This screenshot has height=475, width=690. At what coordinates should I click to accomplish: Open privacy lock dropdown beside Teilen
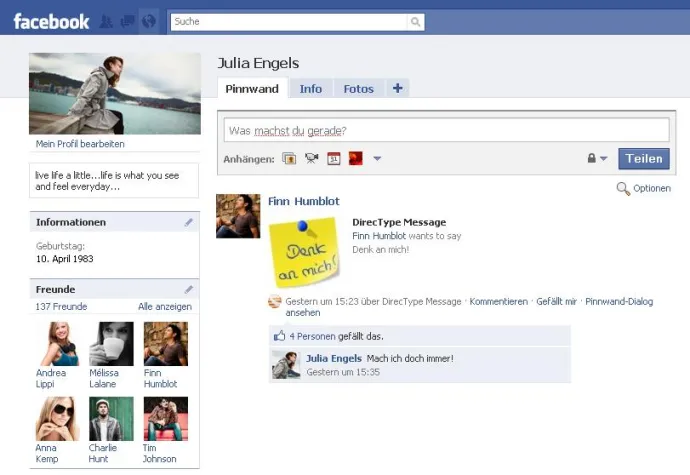tap(597, 158)
